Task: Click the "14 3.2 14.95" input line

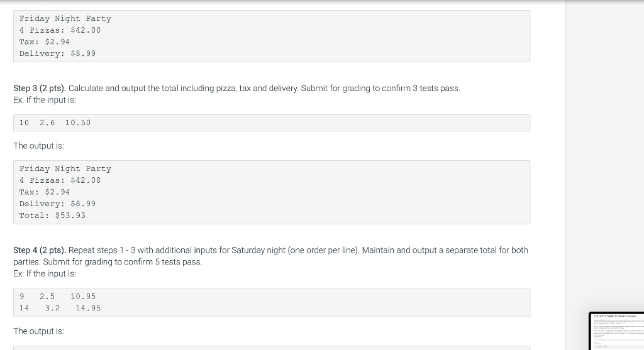Action: [x=60, y=308]
